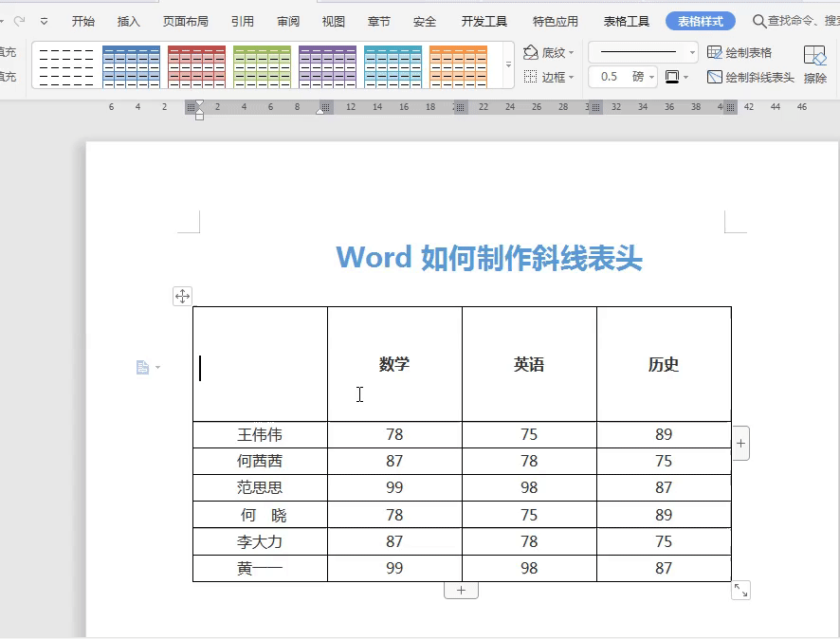Click the table resize corner handle
Viewport: 840px width, 639px height.
[740, 591]
